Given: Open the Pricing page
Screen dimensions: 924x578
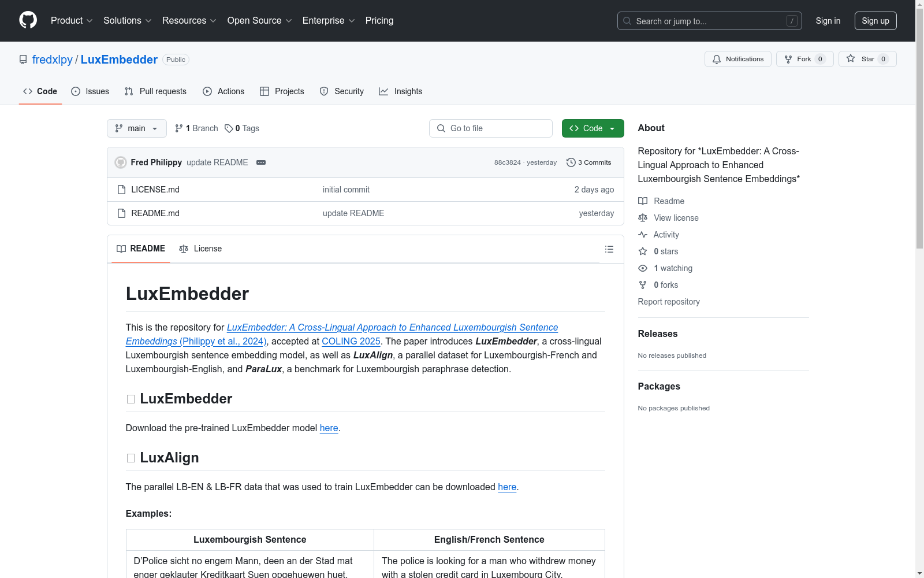Looking at the screenshot, I should click(x=379, y=20).
